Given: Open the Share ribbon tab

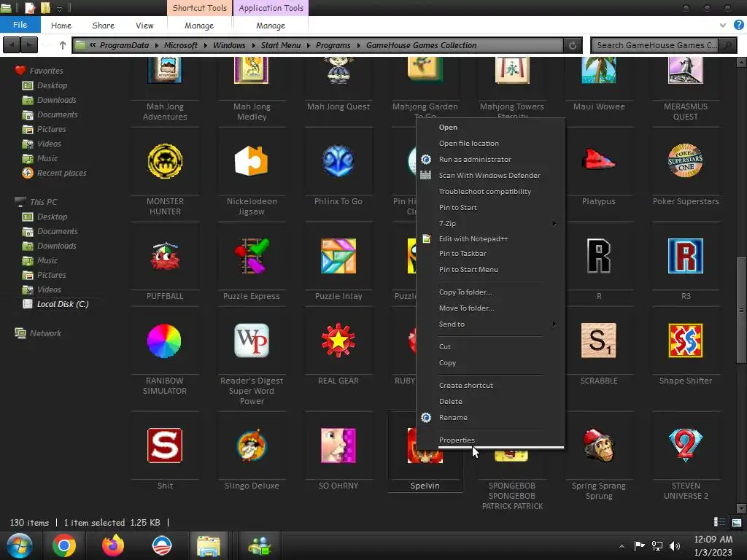Looking at the screenshot, I should point(104,26).
